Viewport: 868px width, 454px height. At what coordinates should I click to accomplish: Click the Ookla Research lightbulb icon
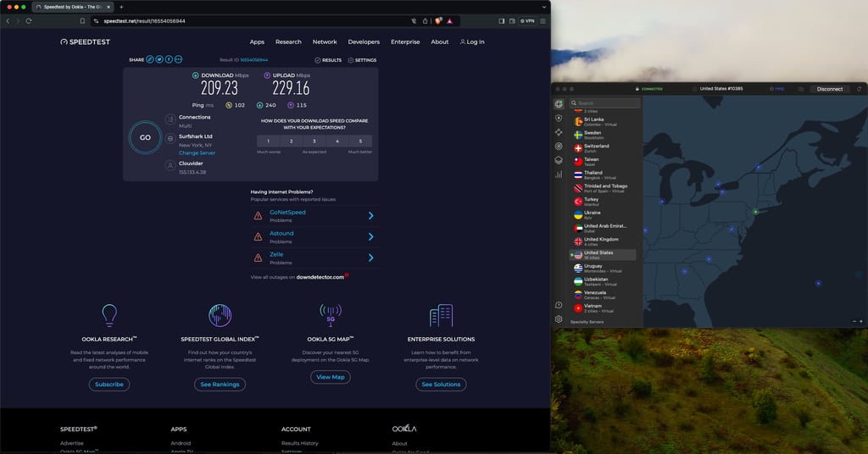coord(109,315)
